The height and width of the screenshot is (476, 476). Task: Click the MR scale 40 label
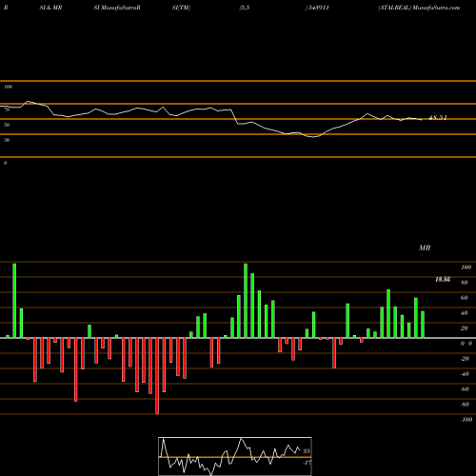[465, 313]
